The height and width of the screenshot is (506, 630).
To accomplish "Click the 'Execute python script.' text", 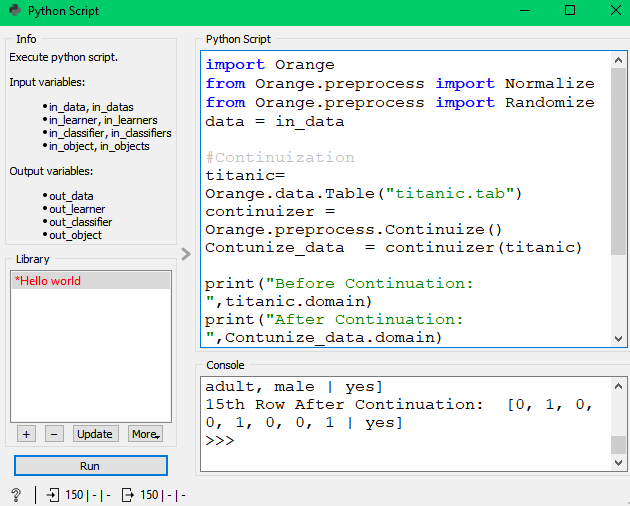I will (63, 57).
